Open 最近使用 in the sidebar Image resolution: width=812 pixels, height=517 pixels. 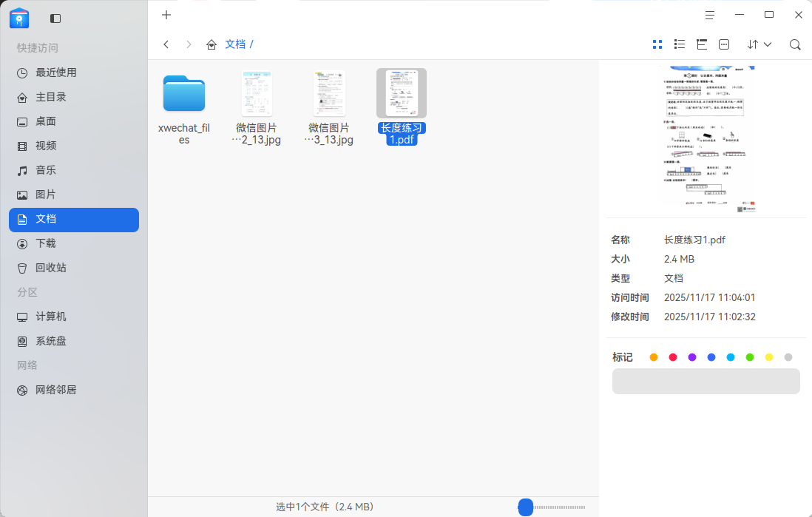click(73, 73)
